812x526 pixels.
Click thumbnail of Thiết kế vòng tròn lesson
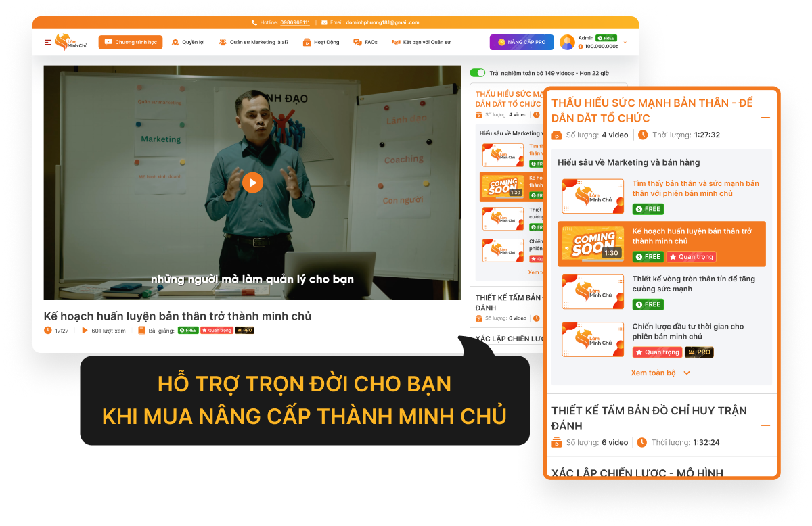(x=593, y=291)
